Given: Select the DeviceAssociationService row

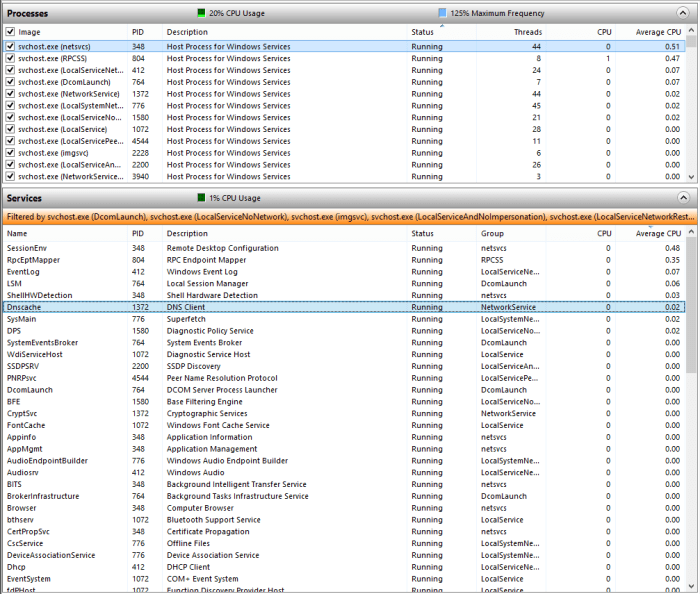Looking at the screenshot, I should [344, 556].
